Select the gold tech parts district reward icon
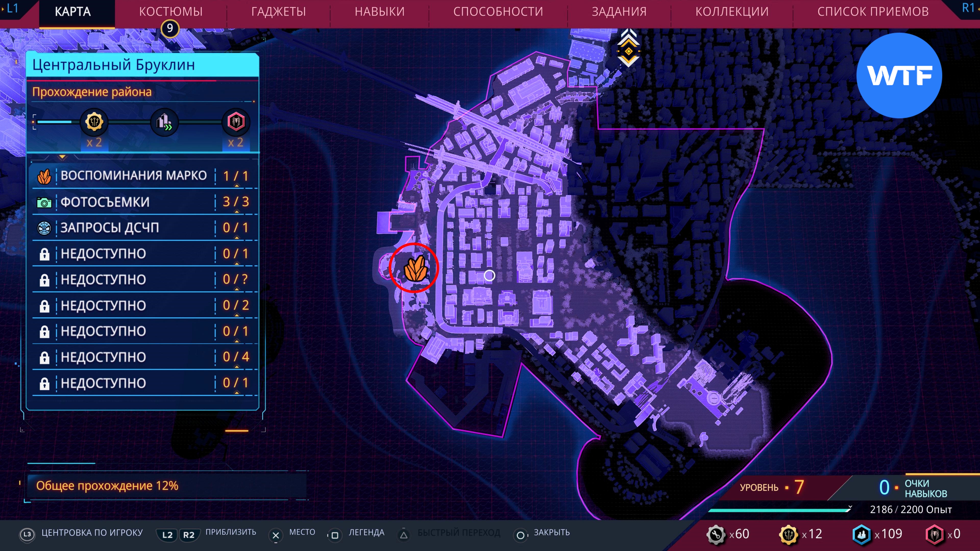This screenshot has width=980, height=551. (x=94, y=122)
